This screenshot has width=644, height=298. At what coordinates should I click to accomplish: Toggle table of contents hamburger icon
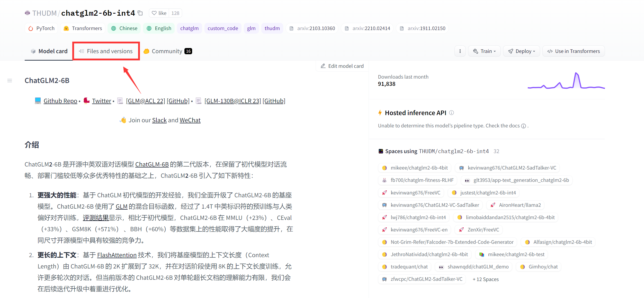[x=10, y=81]
